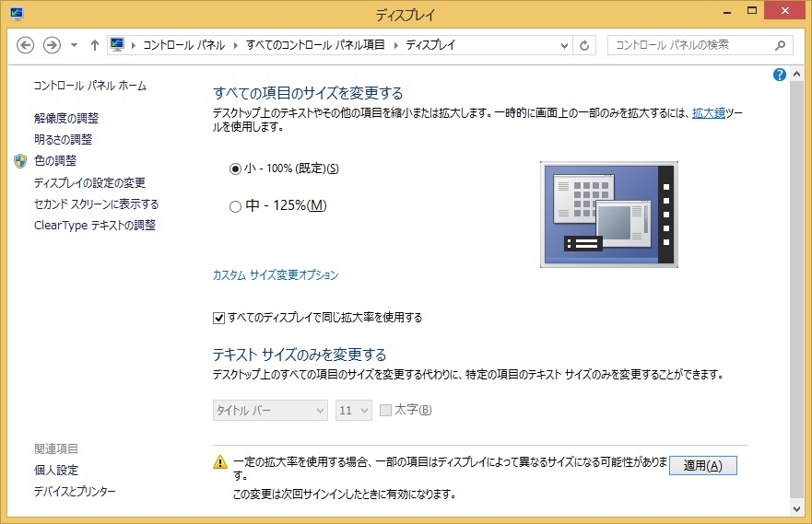812x524 pixels.
Task: Close the ディスプレイ window
Action: pyautogui.click(x=785, y=11)
